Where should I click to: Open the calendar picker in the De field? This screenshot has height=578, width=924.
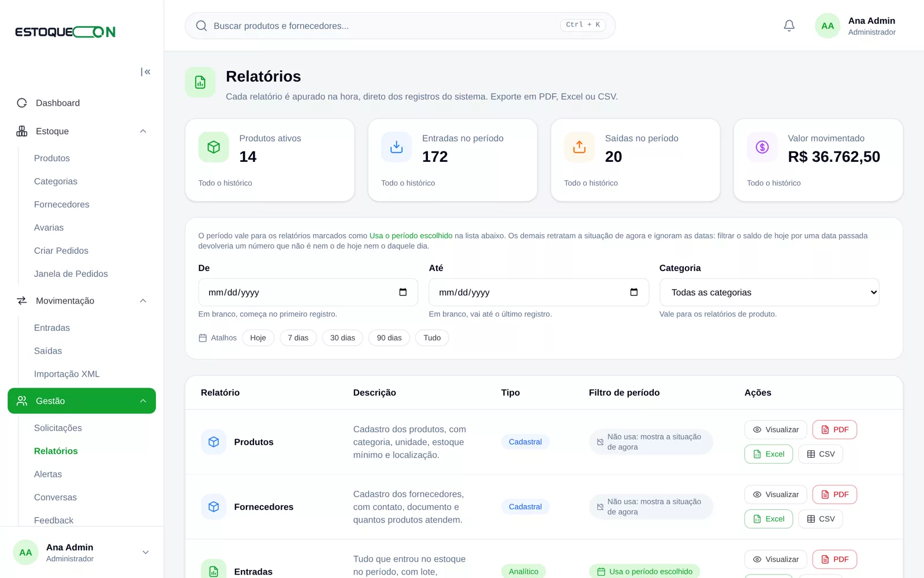coord(403,292)
